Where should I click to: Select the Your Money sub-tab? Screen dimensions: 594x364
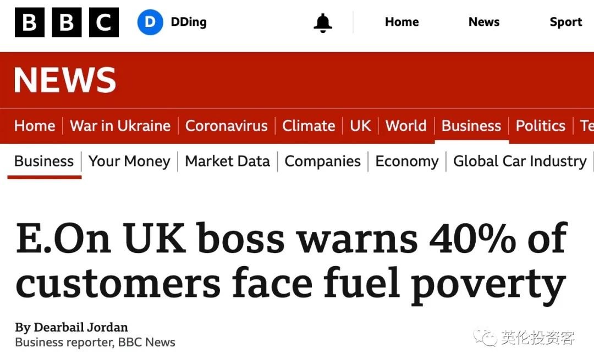129,161
